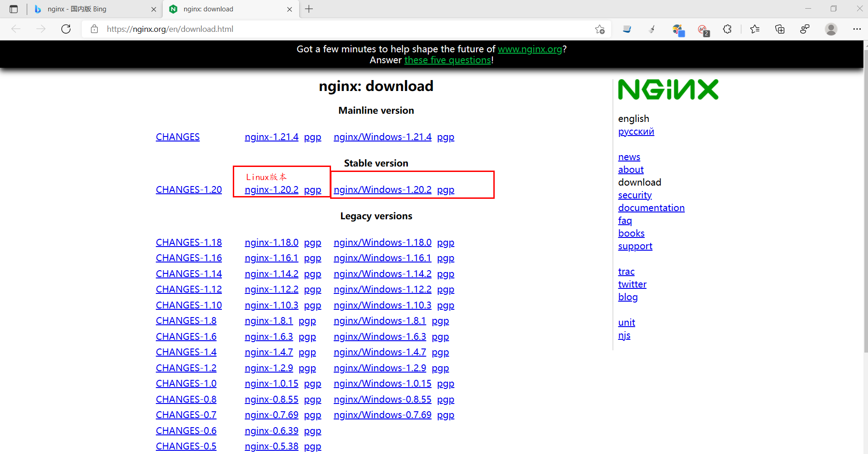Download nginx/Windows-1.8.1
This screenshot has width=868, height=454.
[380, 321]
